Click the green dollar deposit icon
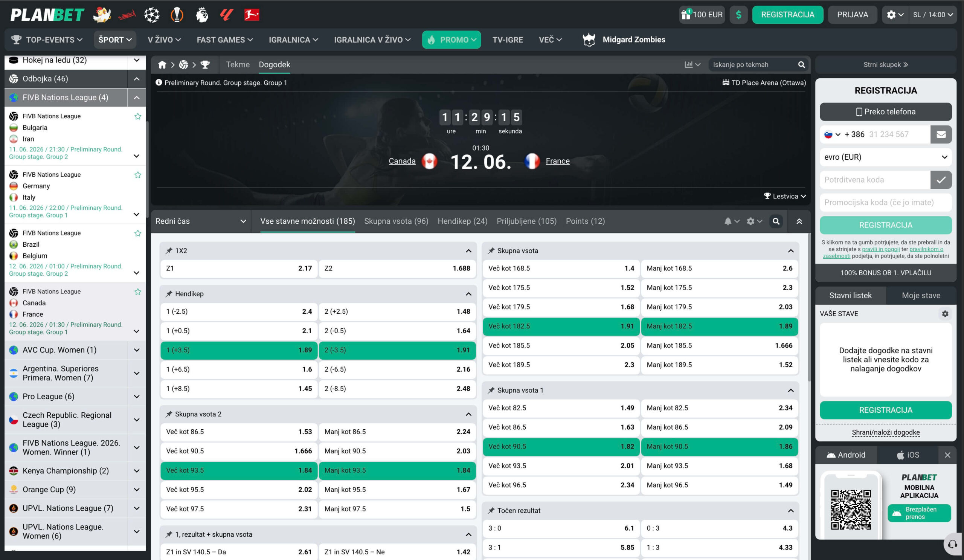This screenshot has width=964, height=560. coord(738,15)
